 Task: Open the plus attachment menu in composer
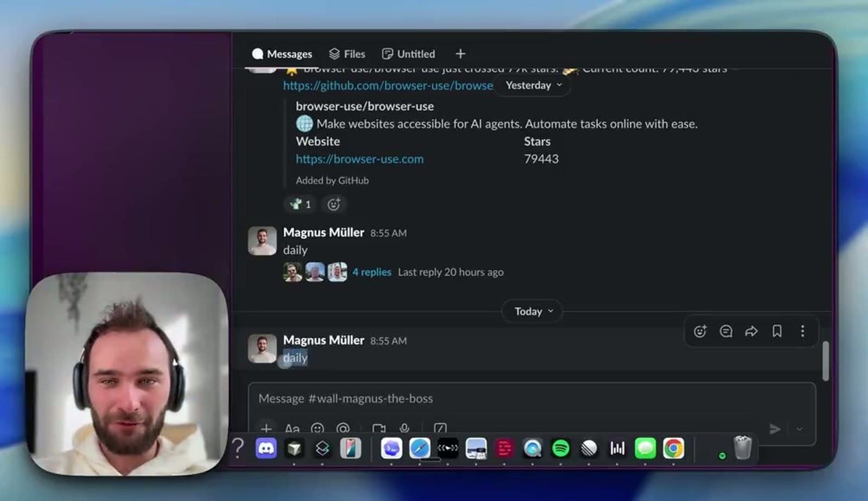(x=266, y=428)
